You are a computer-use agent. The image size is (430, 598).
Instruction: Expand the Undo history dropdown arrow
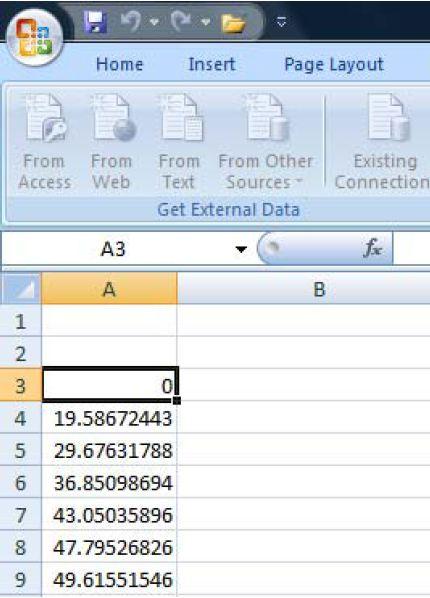click(x=155, y=22)
